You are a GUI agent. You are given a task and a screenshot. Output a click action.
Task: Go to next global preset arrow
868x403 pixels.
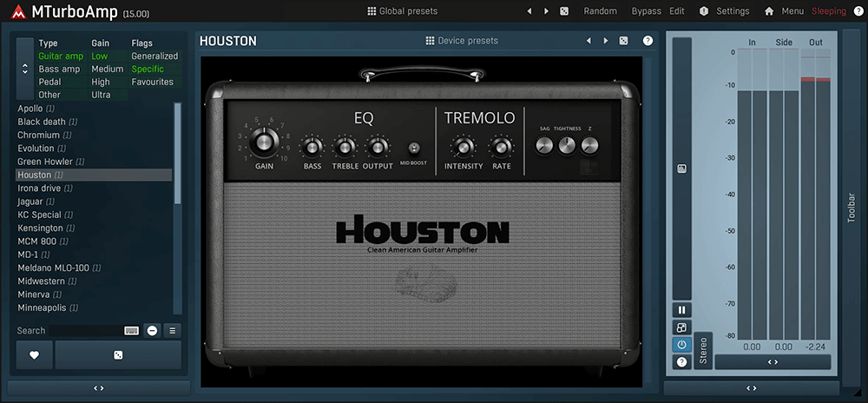coord(546,11)
